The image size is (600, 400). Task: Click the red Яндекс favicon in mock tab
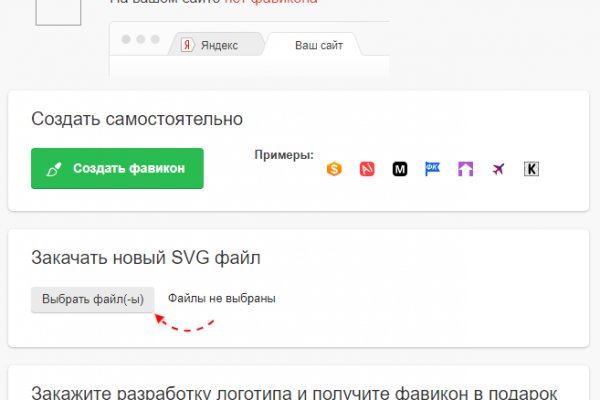pyautogui.click(x=186, y=45)
